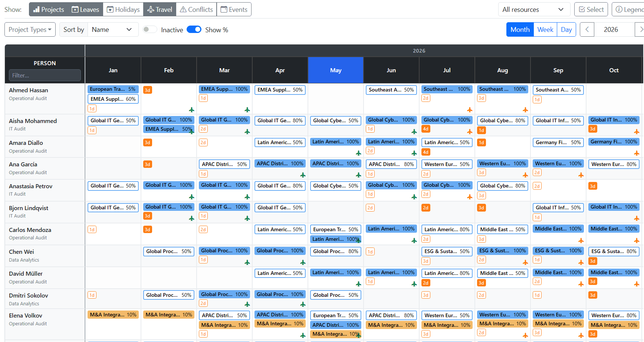
Task: Click Elena Volkov's September orange plane icon
Action: click(x=581, y=335)
